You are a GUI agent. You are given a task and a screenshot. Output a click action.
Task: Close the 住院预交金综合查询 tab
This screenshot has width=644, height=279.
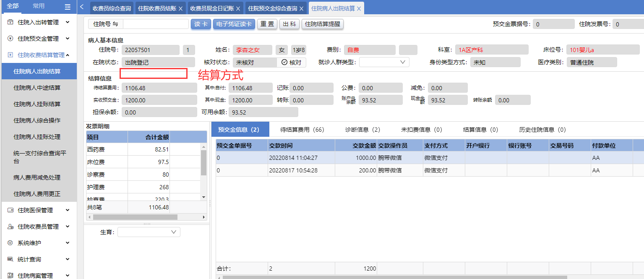click(x=301, y=8)
